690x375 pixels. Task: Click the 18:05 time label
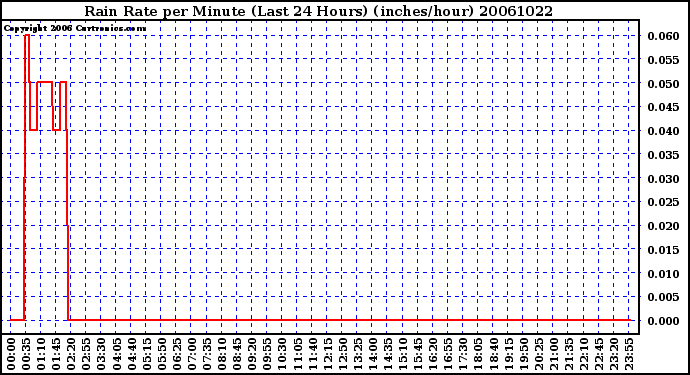pos(477,354)
